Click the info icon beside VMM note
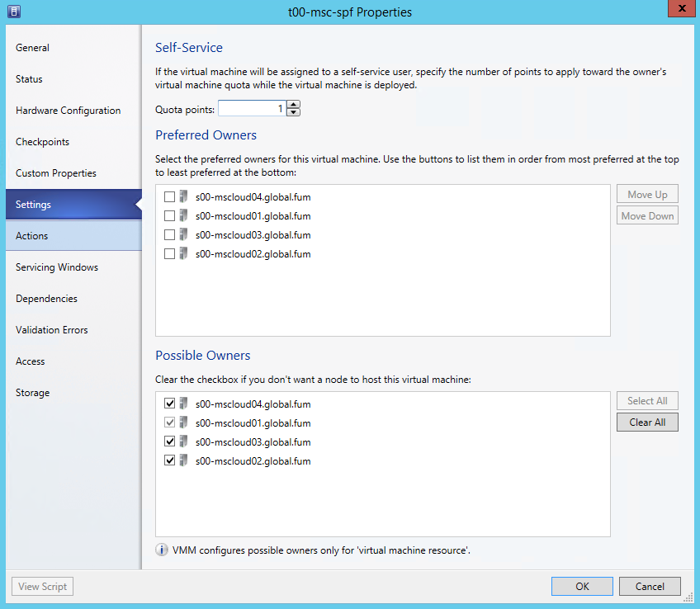Screen dimensions: 700x609 [x=162, y=550]
